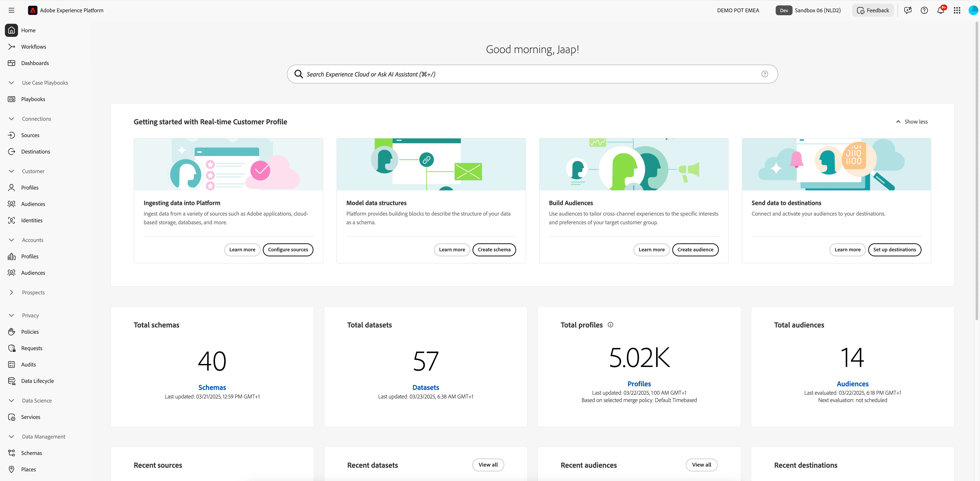This screenshot has width=980, height=481.
Task: Click the Sources sidebar icon
Action: coord(11,135)
